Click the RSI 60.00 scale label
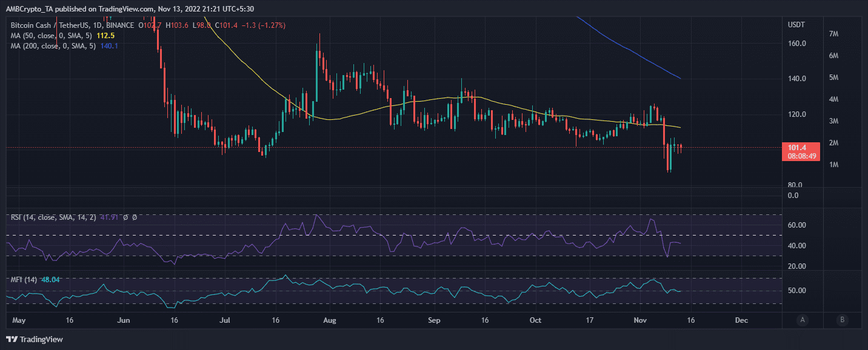This screenshot has height=350, width=868. [x=796, y=225]
